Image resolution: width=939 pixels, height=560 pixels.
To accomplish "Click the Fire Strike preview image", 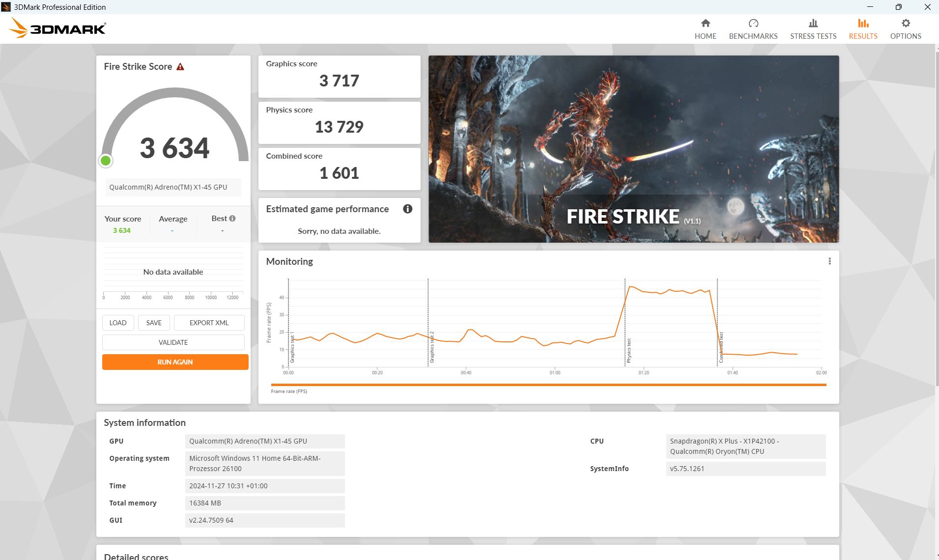I will (x=633, y=149).
